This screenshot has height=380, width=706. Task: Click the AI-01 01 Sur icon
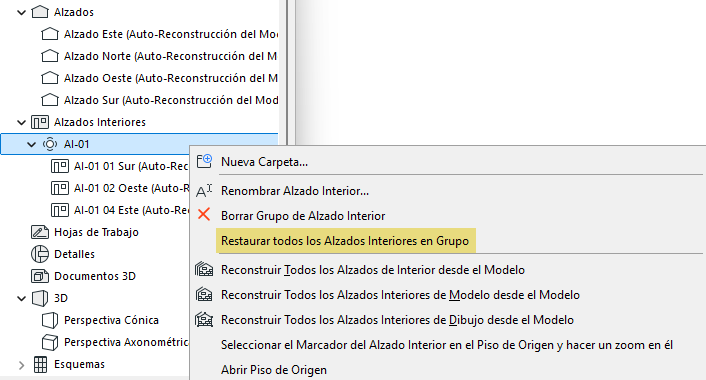click(59, 166)
